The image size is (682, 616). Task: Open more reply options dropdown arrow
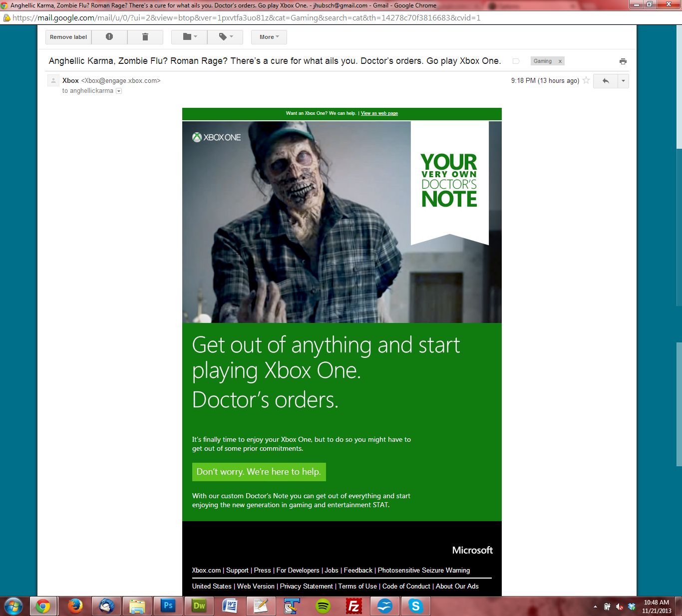click(x=623, y=81)
